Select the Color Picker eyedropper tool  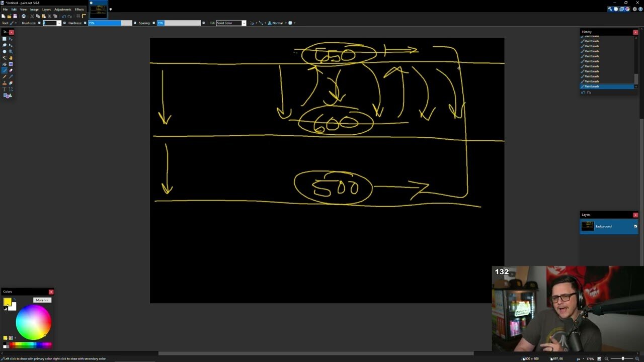click(x=11, y=76)
